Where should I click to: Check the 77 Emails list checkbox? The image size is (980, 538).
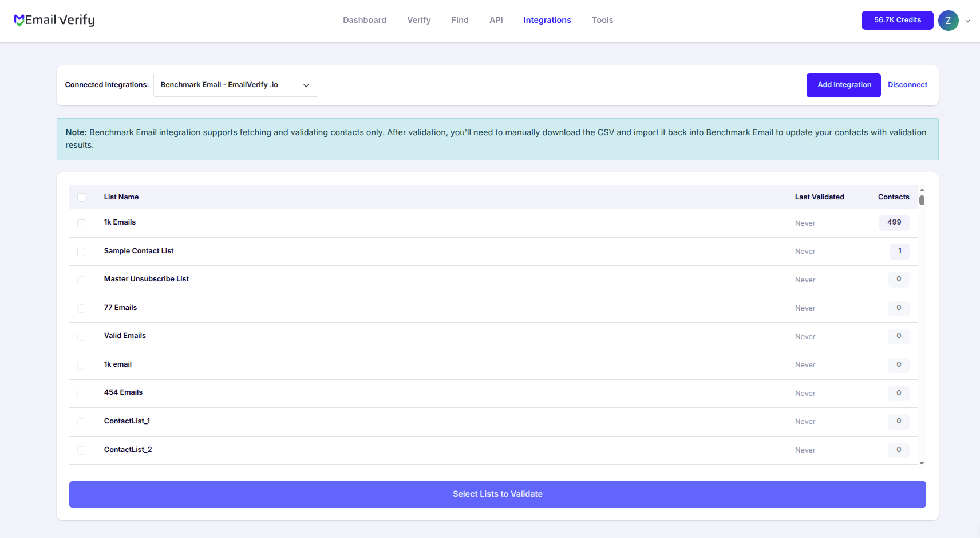click(81, 308)
